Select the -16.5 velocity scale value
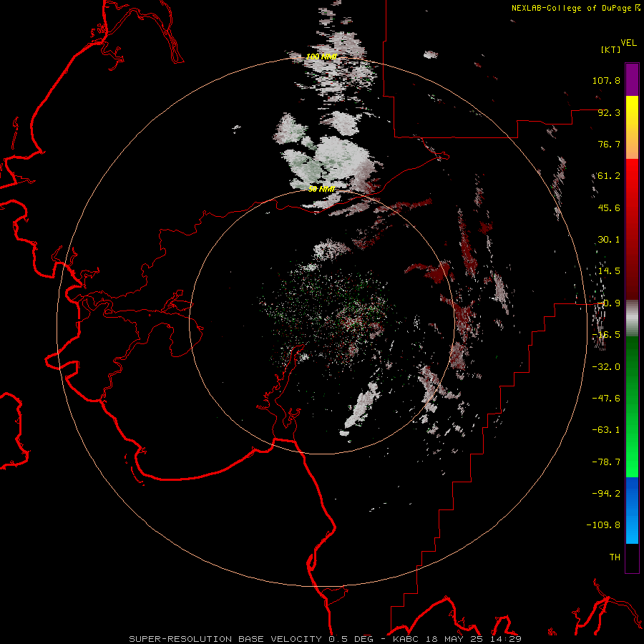 tap(606, 335)
